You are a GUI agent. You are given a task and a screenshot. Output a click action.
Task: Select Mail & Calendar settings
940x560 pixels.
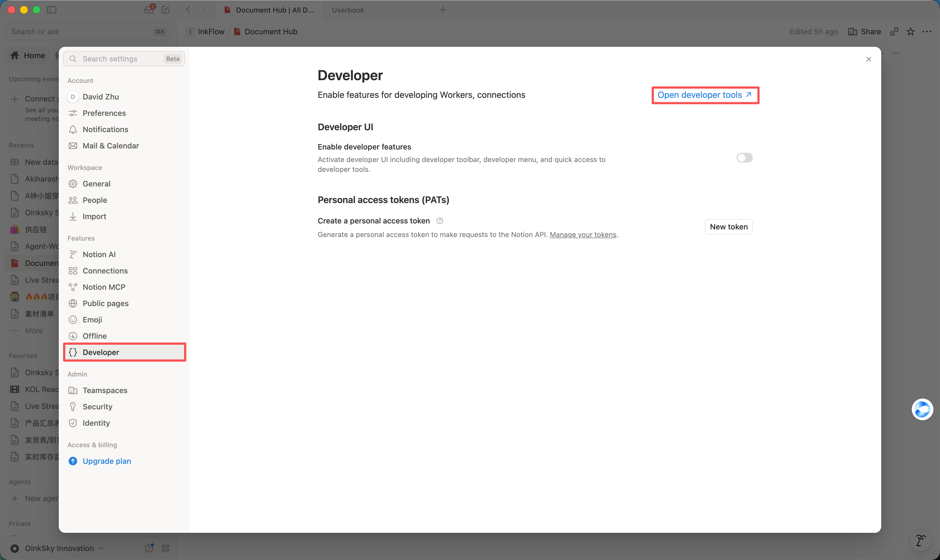124,146
